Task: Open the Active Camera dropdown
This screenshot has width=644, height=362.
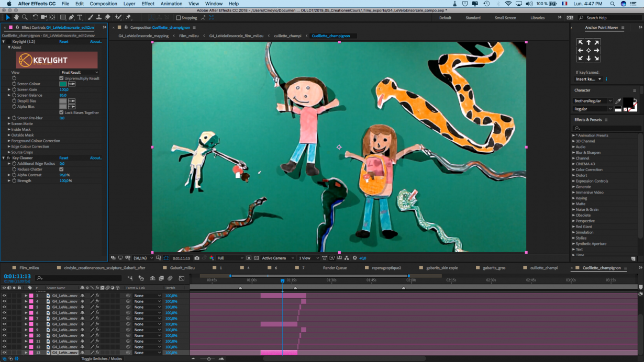Action: 277,258
